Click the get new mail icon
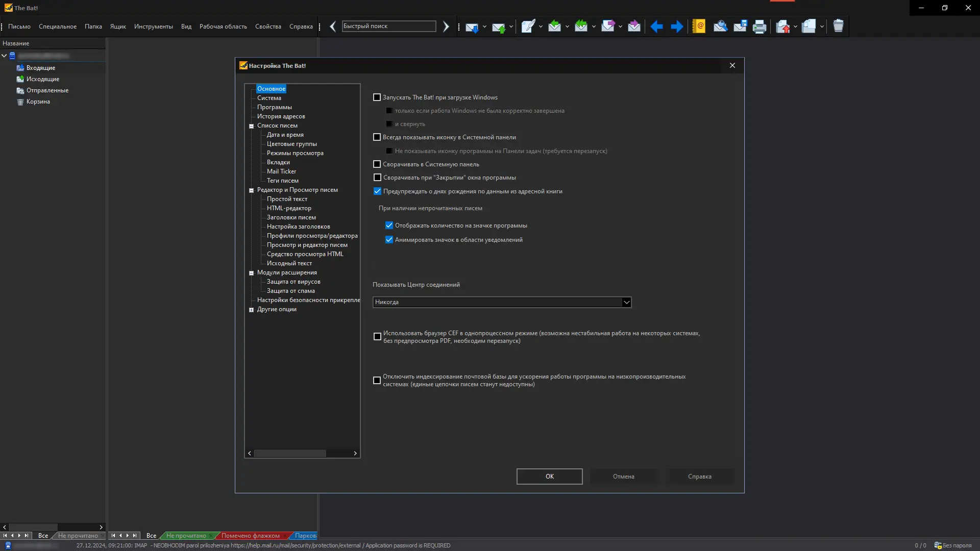The image size is (980, 551). point(472,27)
